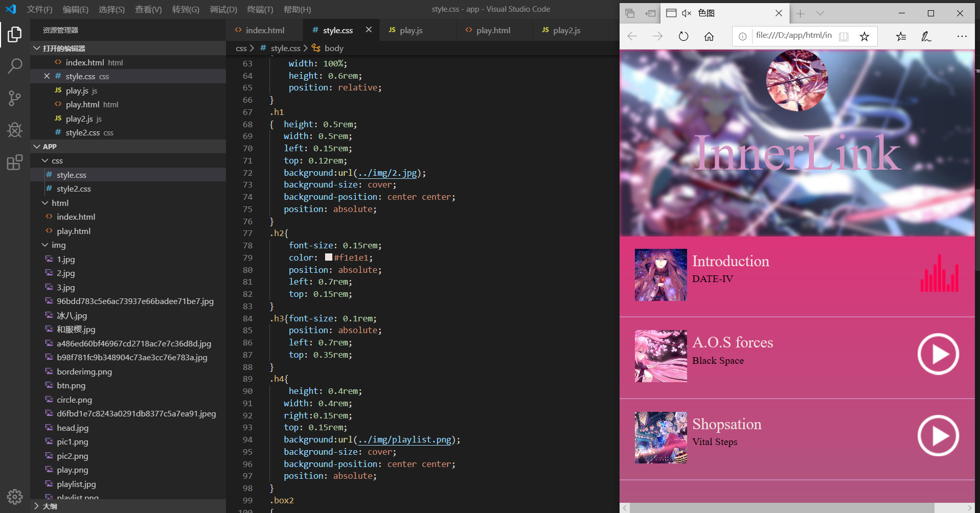Screen dimensions: 980x513
Task: Click the browser Forward arrow
Action: 657,36
